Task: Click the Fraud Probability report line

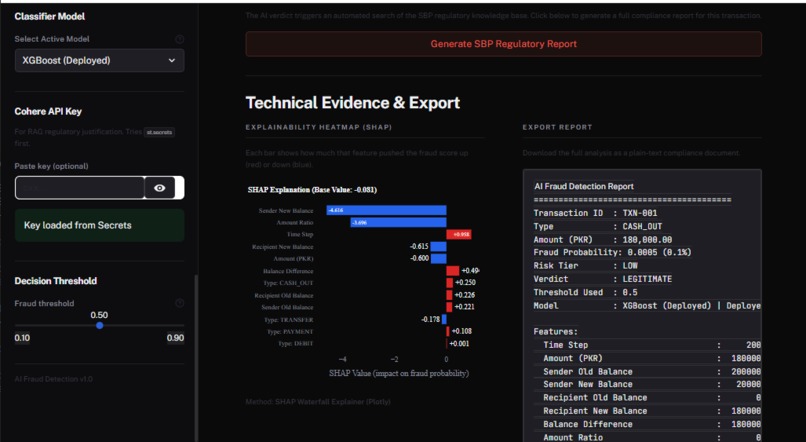Action: tap(612, 252)
